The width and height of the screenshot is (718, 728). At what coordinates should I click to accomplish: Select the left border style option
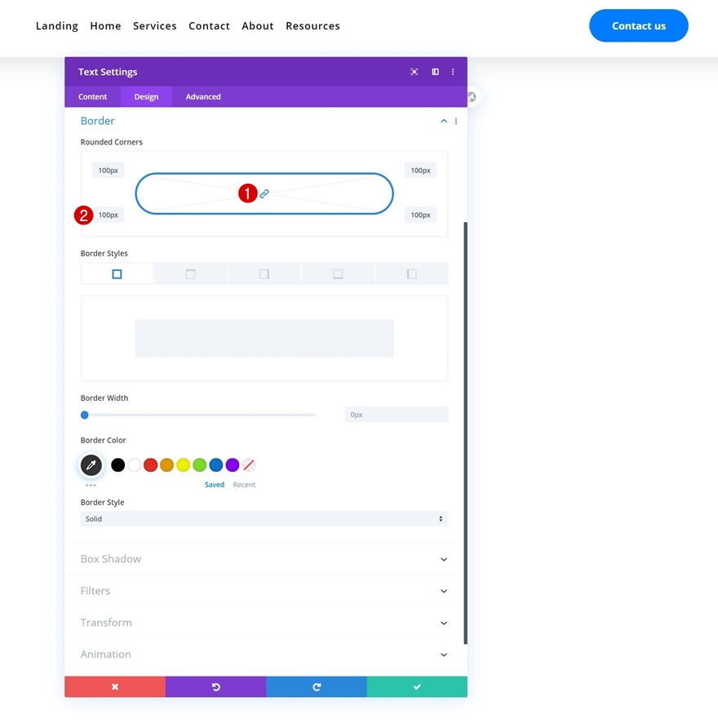[412, 274]
